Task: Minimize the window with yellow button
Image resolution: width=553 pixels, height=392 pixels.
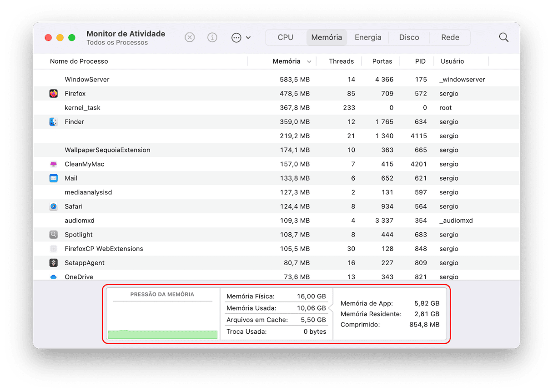Action: [x=60, y=38]
